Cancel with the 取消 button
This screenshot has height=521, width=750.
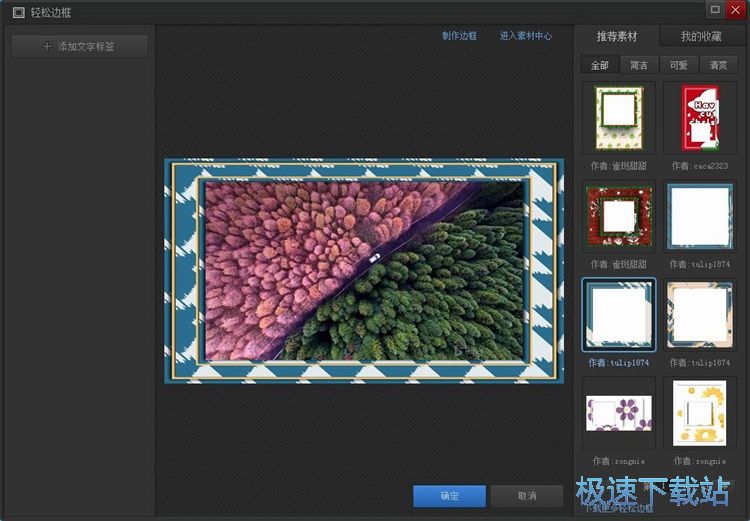click(527, 496)
